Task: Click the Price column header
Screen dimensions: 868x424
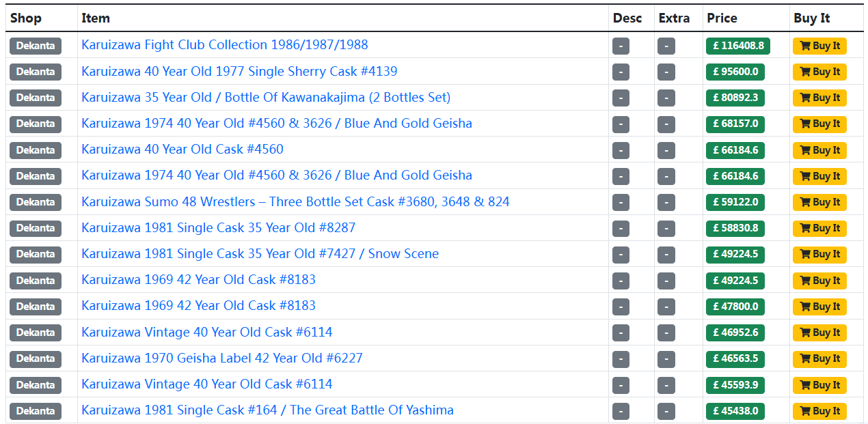Action: (x=722, y=18)
